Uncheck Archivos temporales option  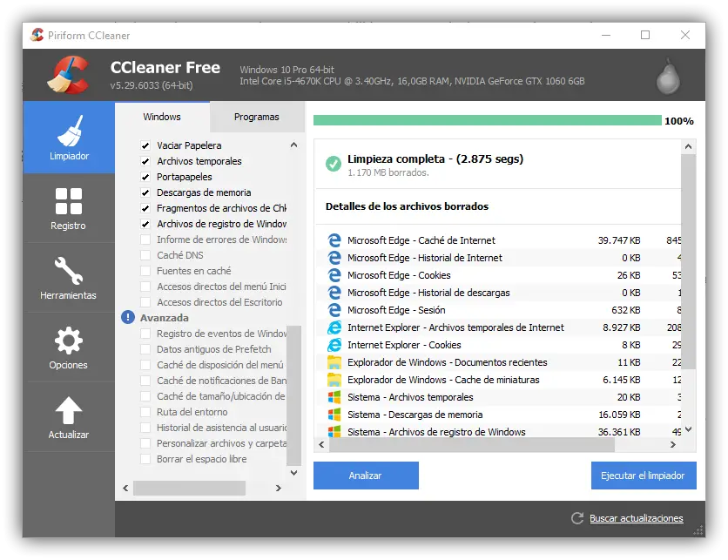(x=145, y=161)
